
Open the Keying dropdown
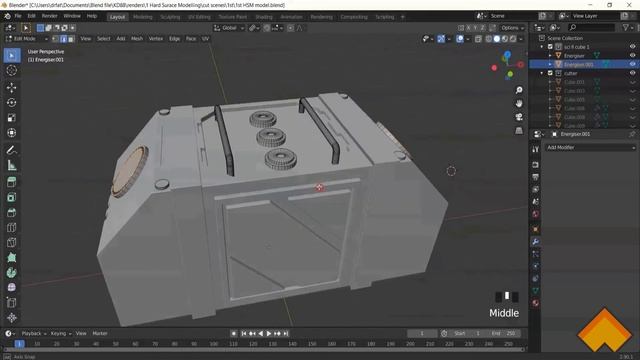[61, 333]
